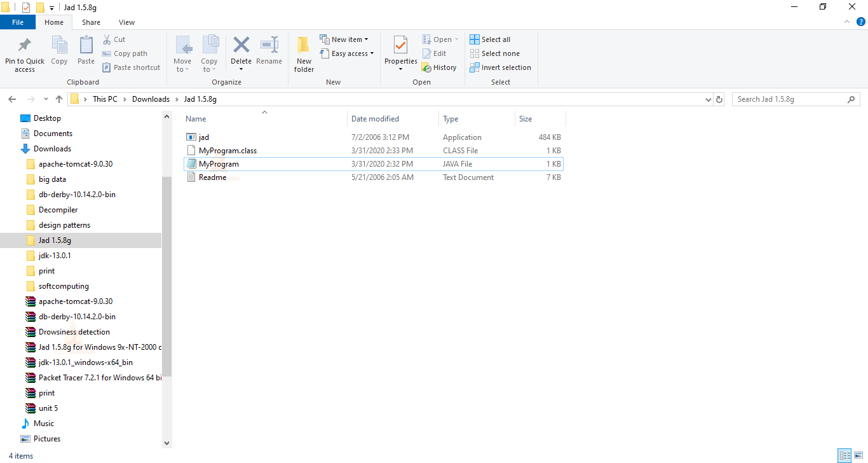
Task: Sort files by Date modified column
Action: point(394,119)
